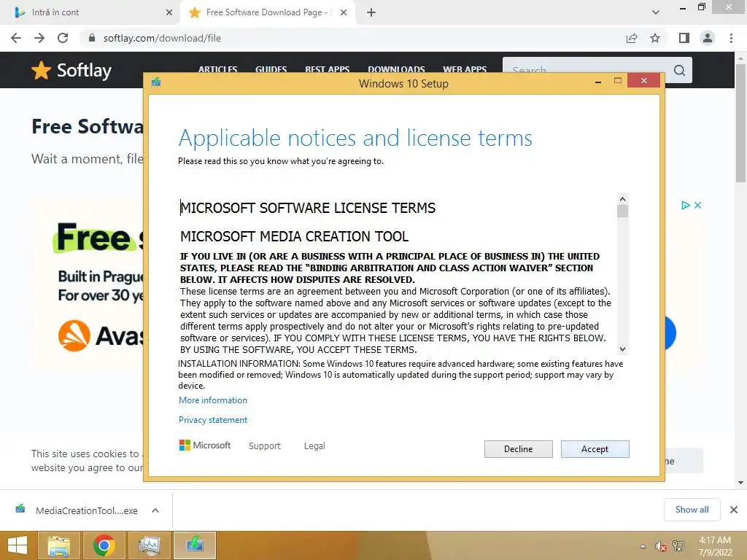Click the browser page scroll-down arrow
This screenshot has width=747, height=560.
coord(740,483)
